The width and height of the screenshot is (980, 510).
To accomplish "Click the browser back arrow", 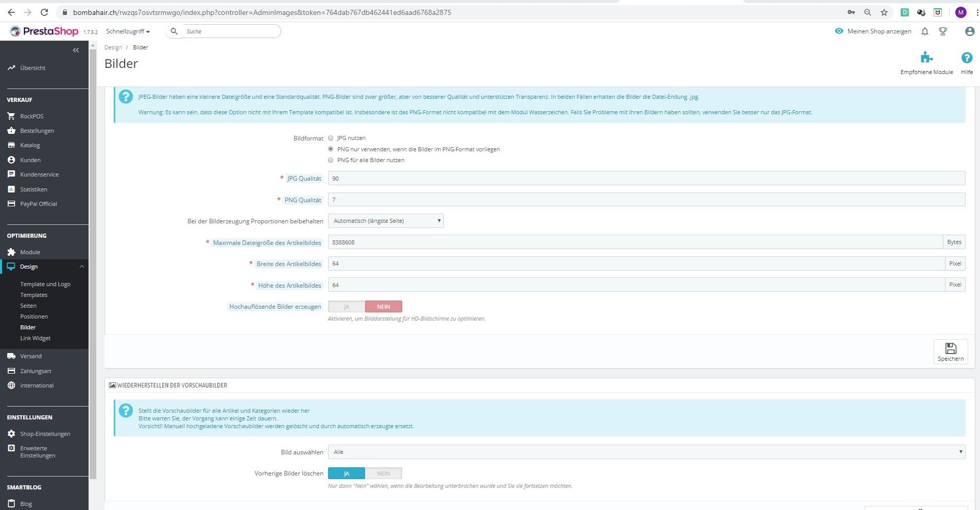I will (11, 12).
